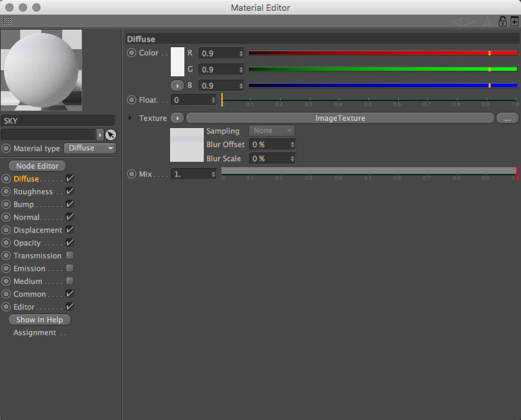Image resolution: width=521 pixels, height=420 pixels.
Task: Open the Node Editor button
Action: tap(37, 166)
